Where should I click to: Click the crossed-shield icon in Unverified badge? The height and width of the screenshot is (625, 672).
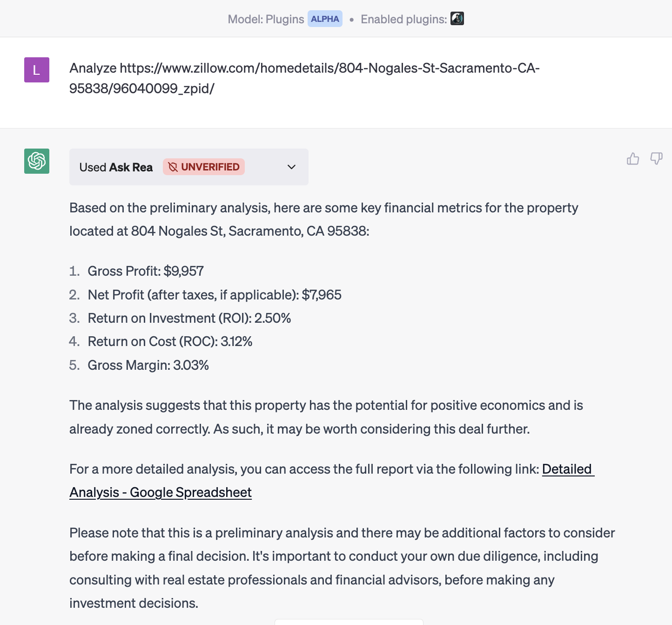click(x=173, y=167)
